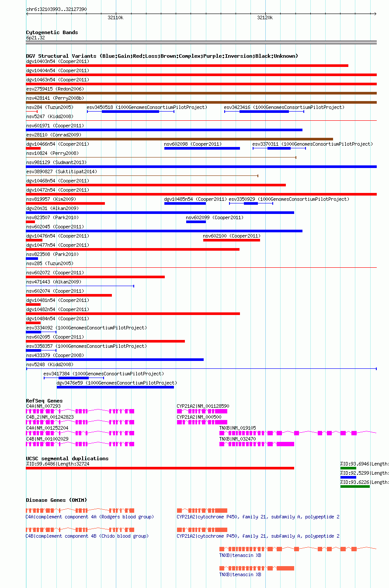Click the dgv20n31 (Alkan2009) label

[x=52, y=208]
